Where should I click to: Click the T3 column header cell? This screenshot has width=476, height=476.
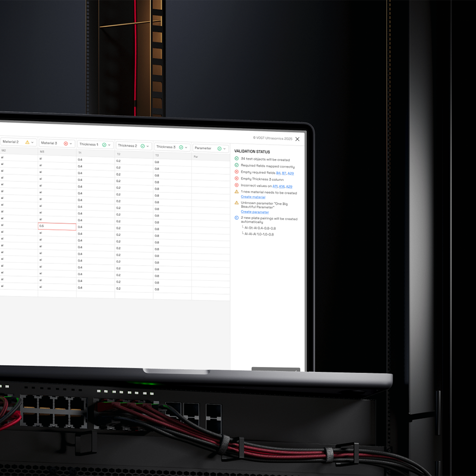click(x=172, y=156)
